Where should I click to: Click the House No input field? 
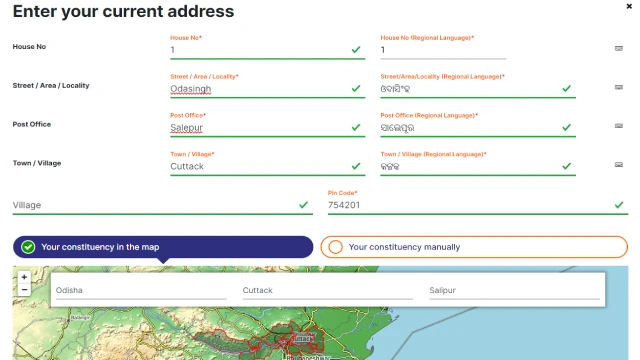(x=267, y=50)
